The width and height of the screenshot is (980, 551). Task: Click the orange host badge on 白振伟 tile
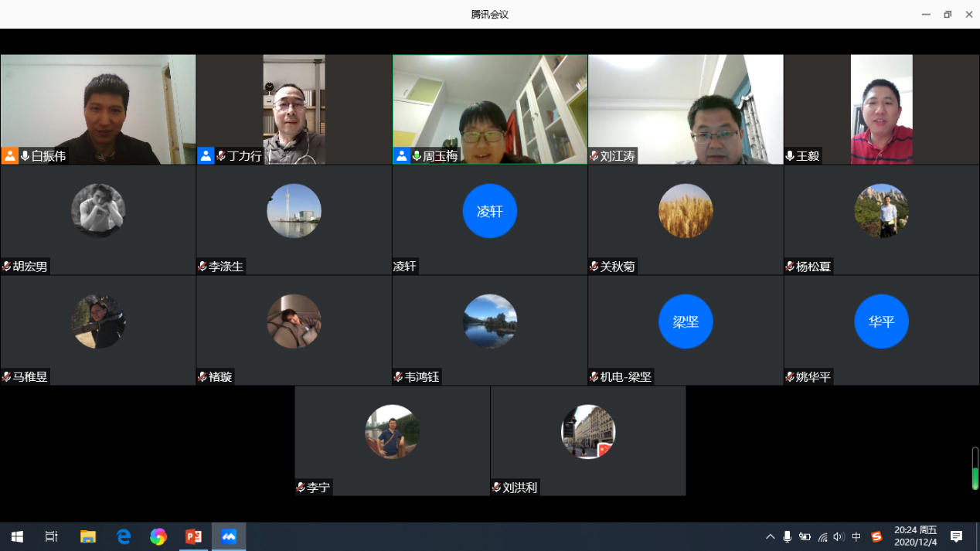tap(9, 156)
